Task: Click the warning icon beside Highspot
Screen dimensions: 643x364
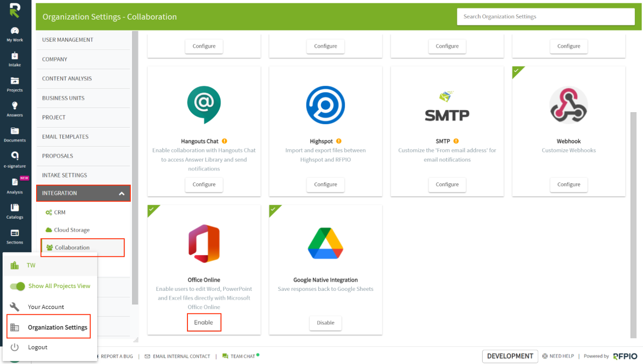Action: [339, 141]
